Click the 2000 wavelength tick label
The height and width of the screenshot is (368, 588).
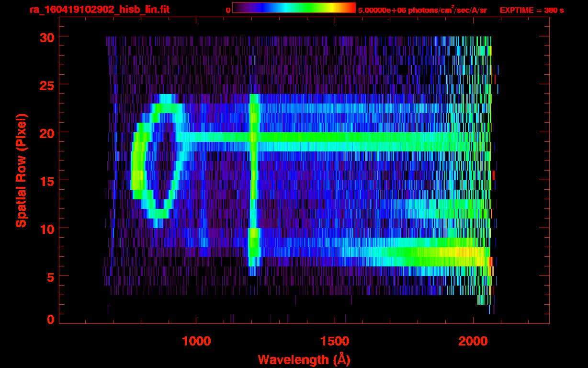(473, 341)
